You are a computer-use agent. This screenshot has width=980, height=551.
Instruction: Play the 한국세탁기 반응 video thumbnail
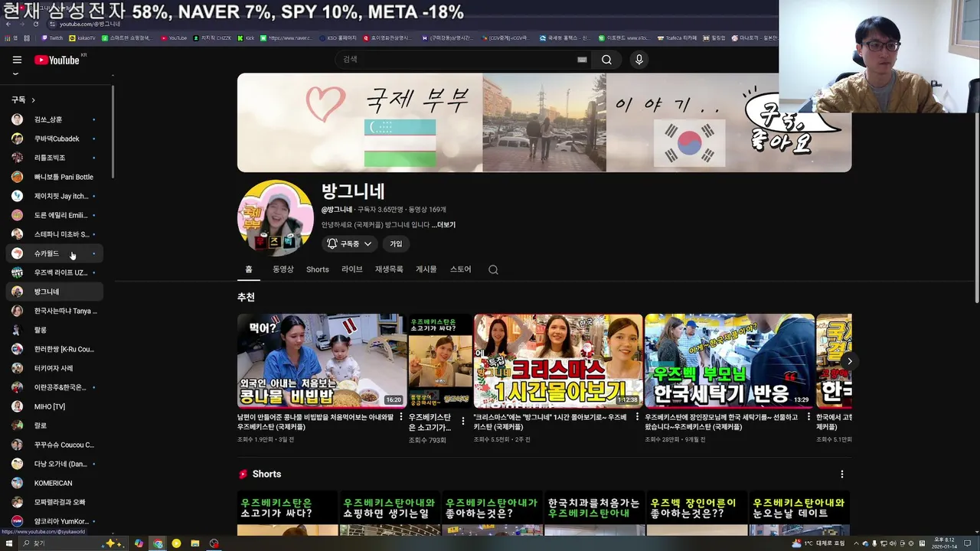[730, 360]
